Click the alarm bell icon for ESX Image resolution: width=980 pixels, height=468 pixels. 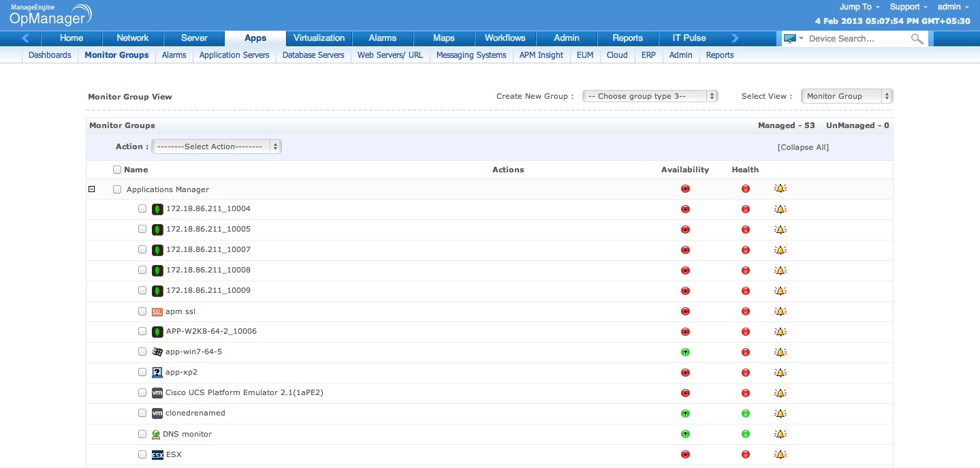click(x=780, y=454)
